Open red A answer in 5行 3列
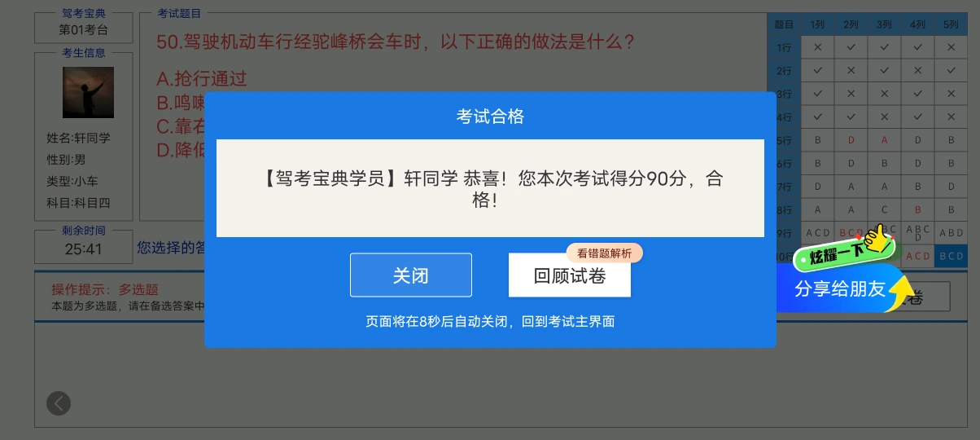 [884, 140]
